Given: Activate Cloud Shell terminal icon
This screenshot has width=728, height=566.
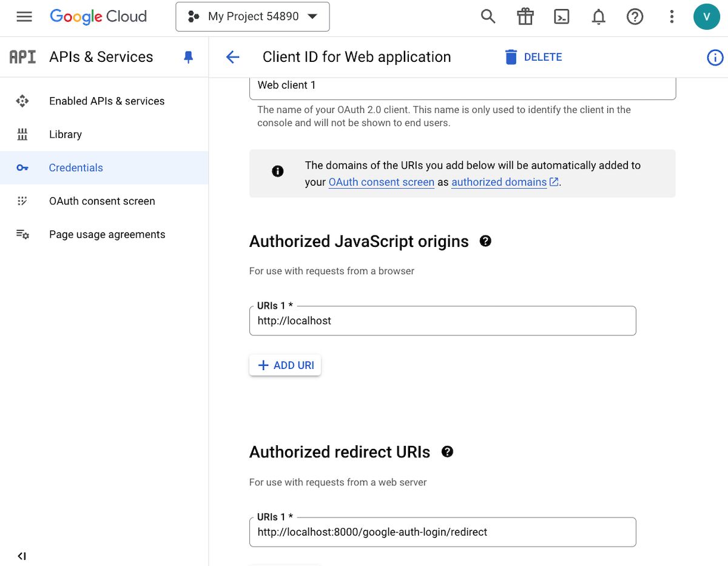Looking at the screenshot, I should [x=562, y=16].
